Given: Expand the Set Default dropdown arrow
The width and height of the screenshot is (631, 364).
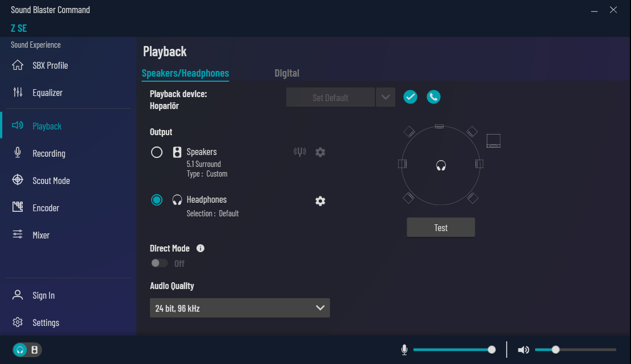Looking at the screenshot, I should pyautogui.click(x=386, y=97).
